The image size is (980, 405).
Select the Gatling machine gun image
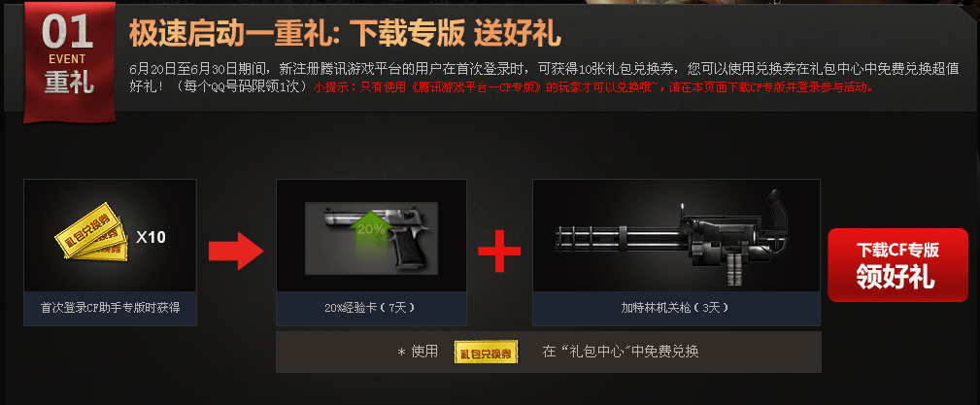point(676,237)
